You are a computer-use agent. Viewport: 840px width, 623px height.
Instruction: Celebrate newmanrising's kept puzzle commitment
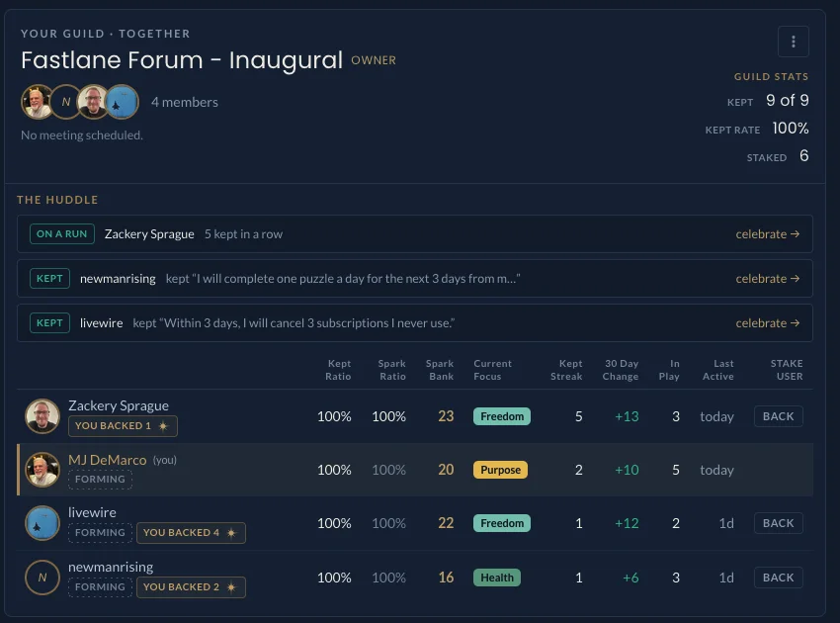point(767,278)
